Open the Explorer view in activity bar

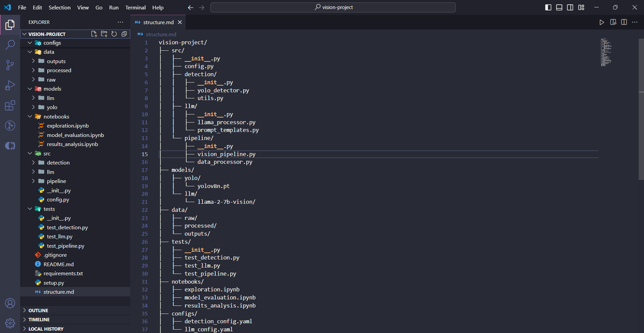(10, 25)
